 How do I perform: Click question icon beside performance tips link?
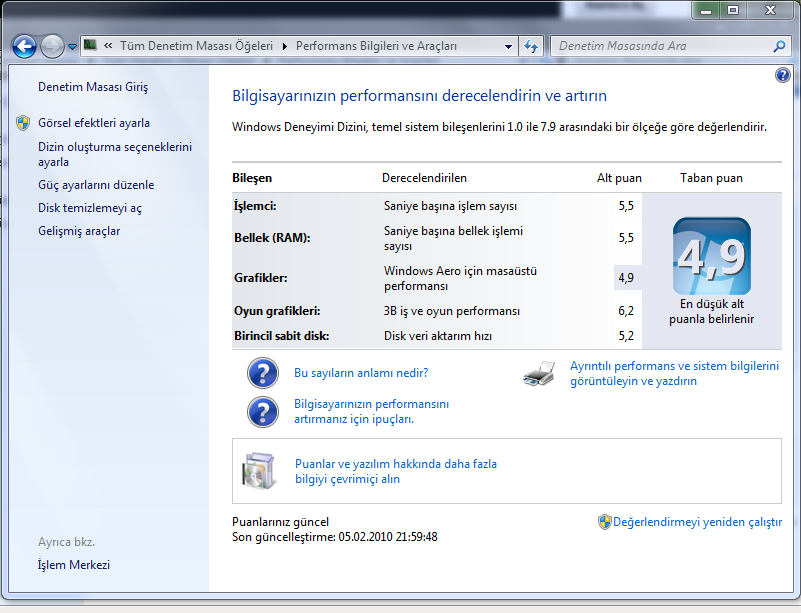coord(263,412)
